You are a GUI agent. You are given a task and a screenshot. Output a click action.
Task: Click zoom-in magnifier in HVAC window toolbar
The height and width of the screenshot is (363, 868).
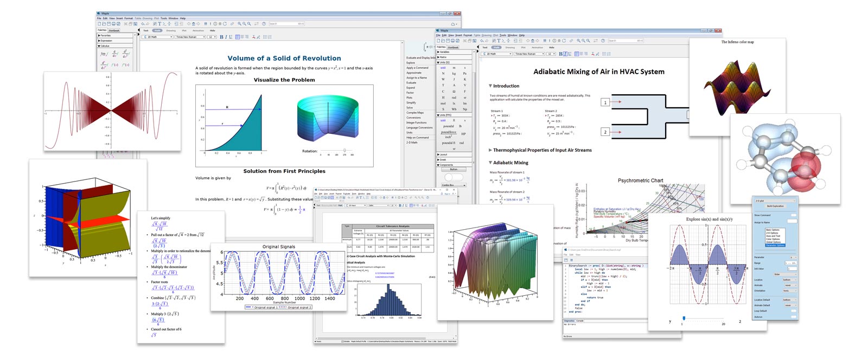click(578, 41)
